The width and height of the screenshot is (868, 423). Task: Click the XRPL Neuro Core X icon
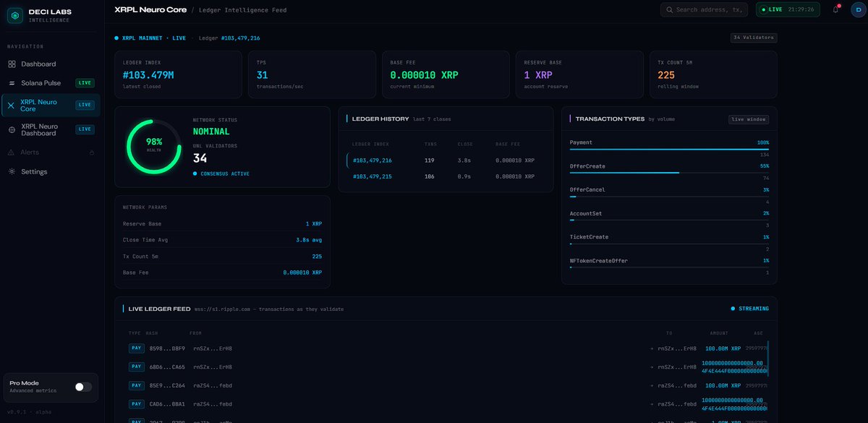(x=11, y=106)
